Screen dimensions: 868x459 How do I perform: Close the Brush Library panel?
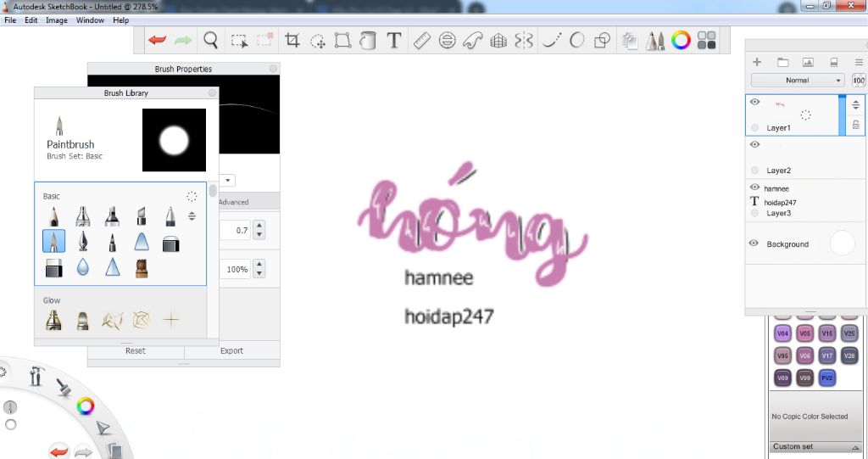(212, 93)
